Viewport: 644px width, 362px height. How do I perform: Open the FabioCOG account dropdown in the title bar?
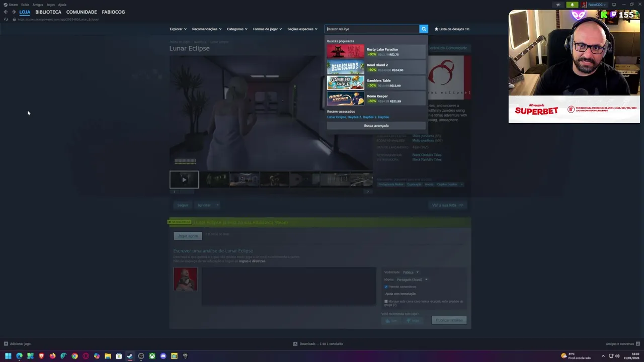click(594, 5)
